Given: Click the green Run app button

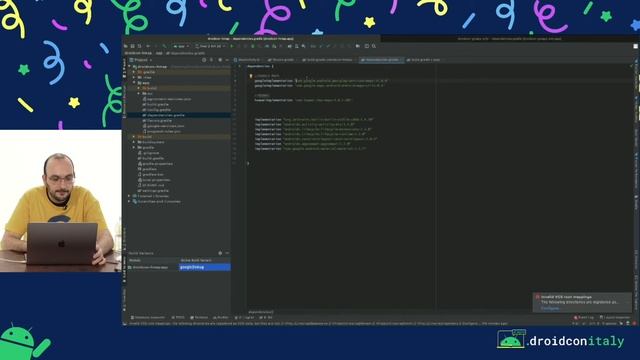Looking at the screenshot, I should pyautogui.click(x=231, y=46).
